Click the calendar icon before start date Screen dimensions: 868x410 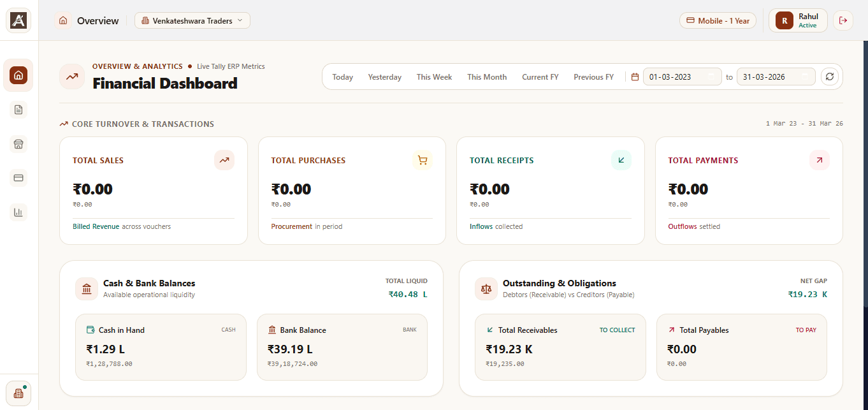[x=635, y=77]
